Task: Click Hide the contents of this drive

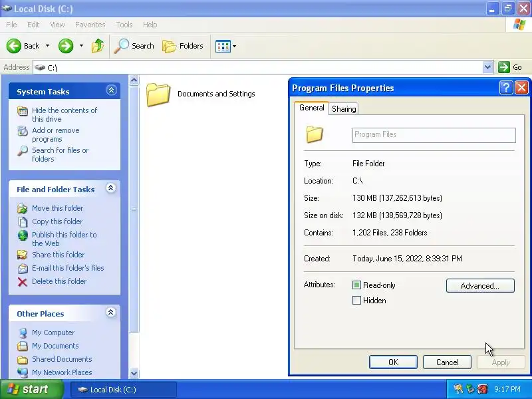Action: coord(65,114)
